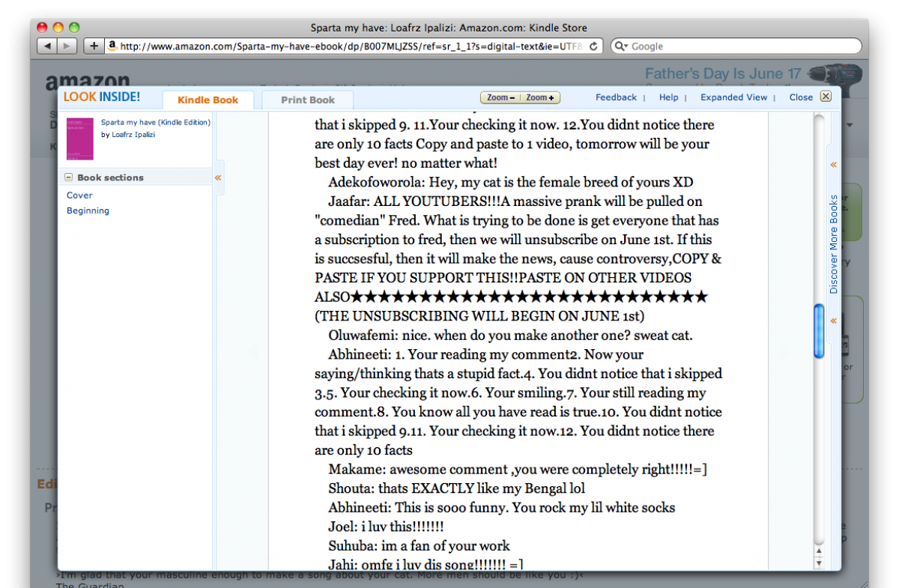This screenshot has height=588, width=899.
Task: Go to the Cover book section
Action: 79,195
